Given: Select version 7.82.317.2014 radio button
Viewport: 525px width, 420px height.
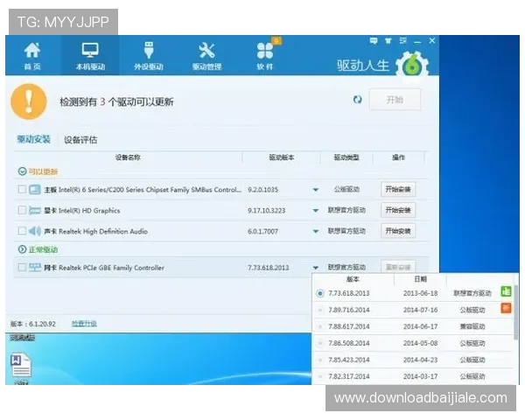Looking at the screenshot, I should 320,376.
